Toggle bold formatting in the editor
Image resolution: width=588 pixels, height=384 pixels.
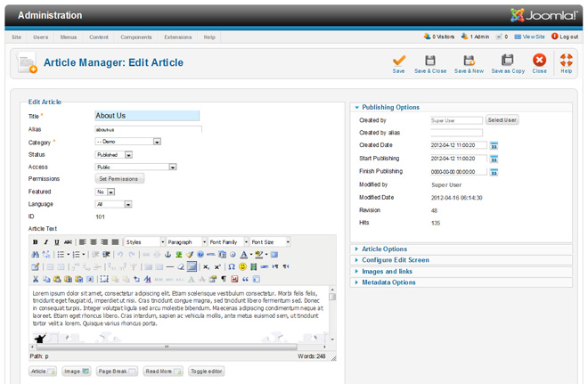(36, 242)
